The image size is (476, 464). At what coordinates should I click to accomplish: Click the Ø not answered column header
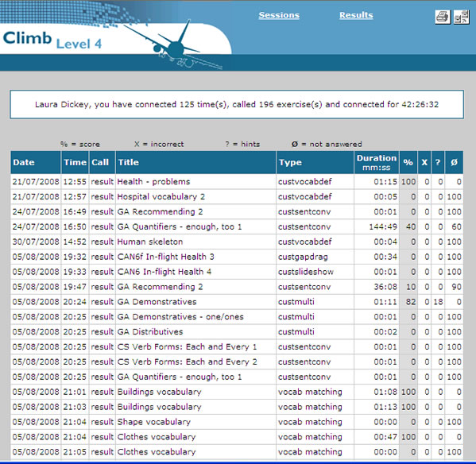pyautogui.click(x=454, y=162)
